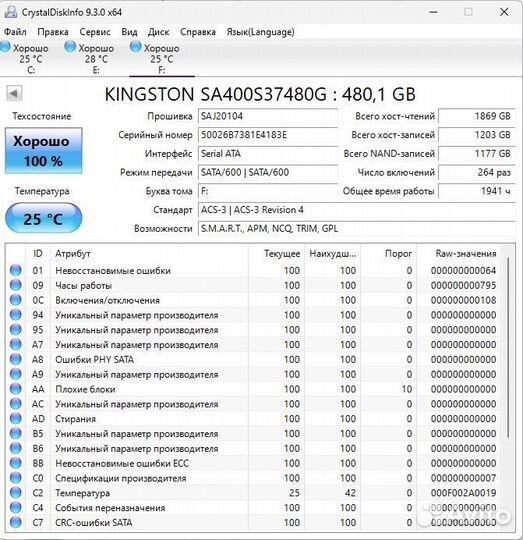The image size is (523, 540).
Task: Click power-on count value 264 раз
Action: pos(477,172)
